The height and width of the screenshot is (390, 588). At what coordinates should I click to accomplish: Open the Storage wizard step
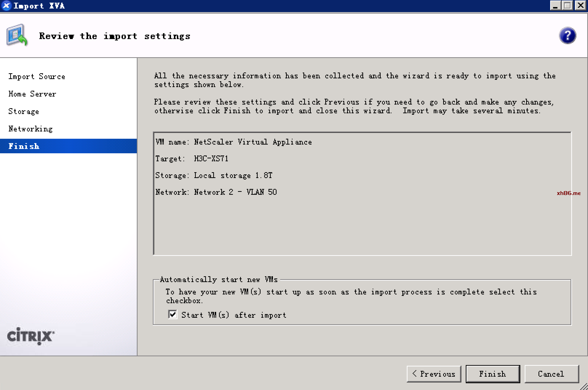pyautogui.click(x=24, y=111)
